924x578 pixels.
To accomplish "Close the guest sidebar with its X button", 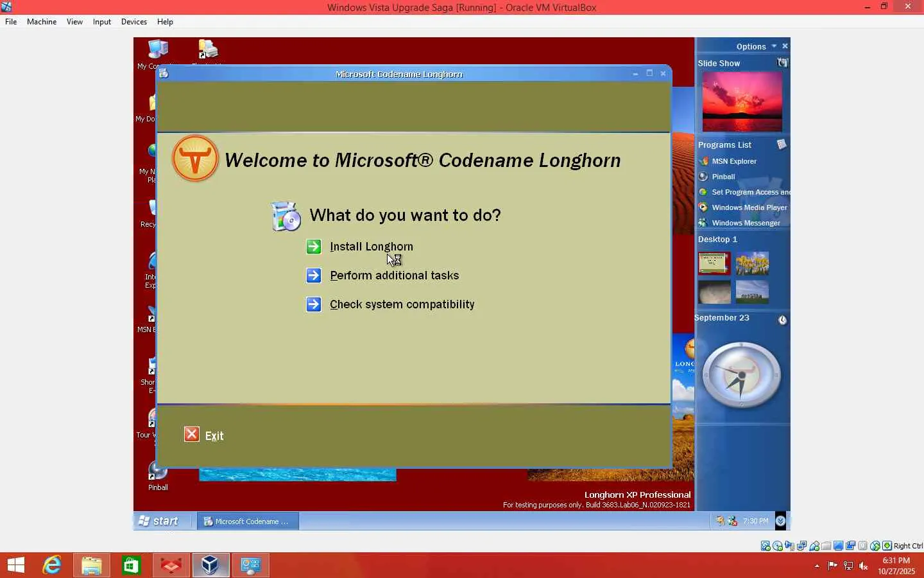I will (x=785, y=46).
